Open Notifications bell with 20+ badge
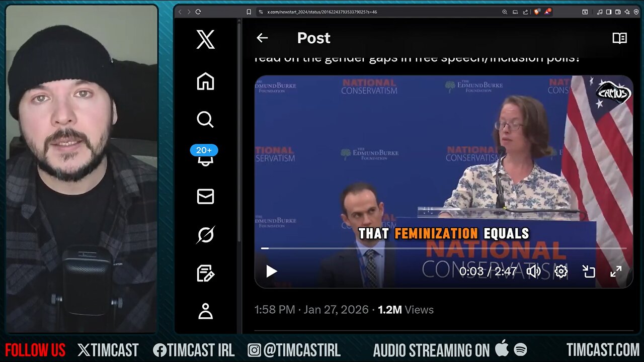Image resolution: width=644 pixels, height=362 pixels. pos(205,156)
